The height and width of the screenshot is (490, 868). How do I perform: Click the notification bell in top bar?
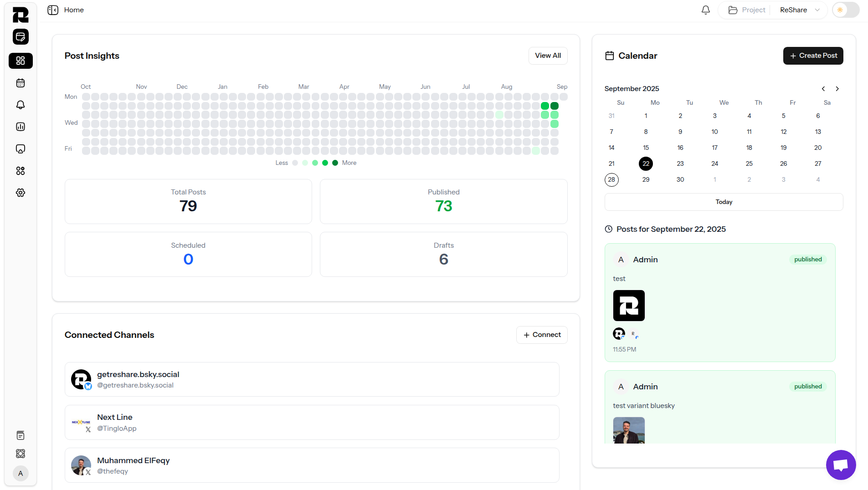coord(705,10)
